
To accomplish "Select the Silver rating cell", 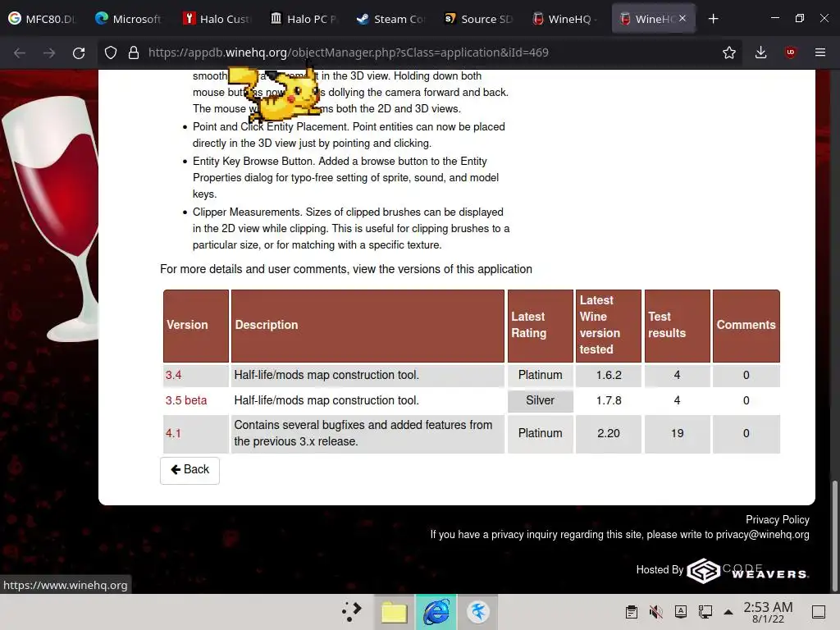I will (x=540, y=400).
